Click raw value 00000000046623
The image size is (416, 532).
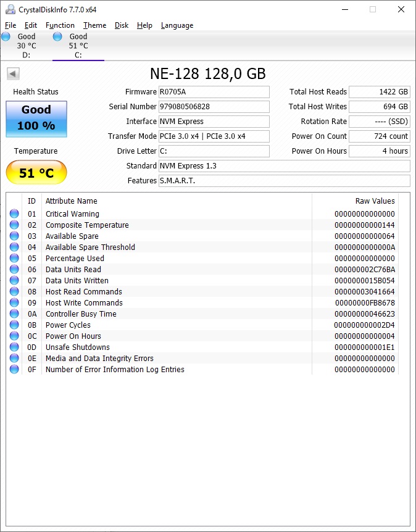[365, 314]
